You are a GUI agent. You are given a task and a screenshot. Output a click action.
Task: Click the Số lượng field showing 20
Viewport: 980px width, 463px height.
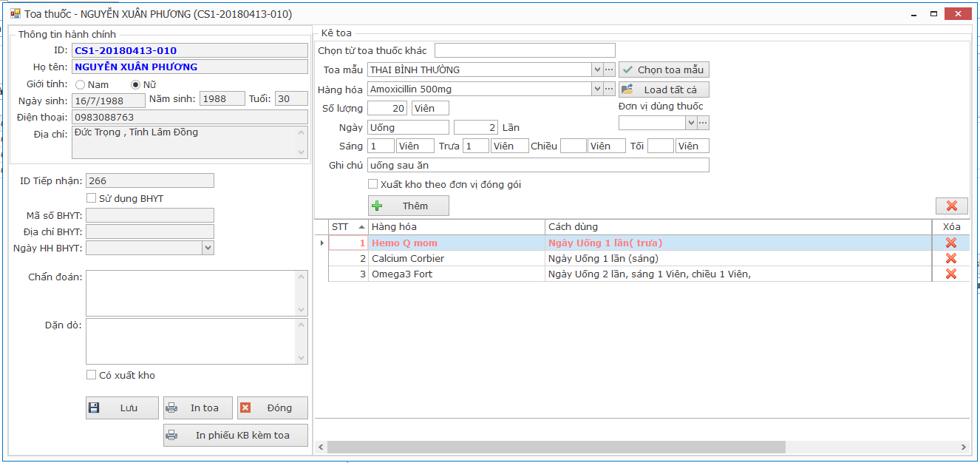pyautogui.click(x=387, y=108)
